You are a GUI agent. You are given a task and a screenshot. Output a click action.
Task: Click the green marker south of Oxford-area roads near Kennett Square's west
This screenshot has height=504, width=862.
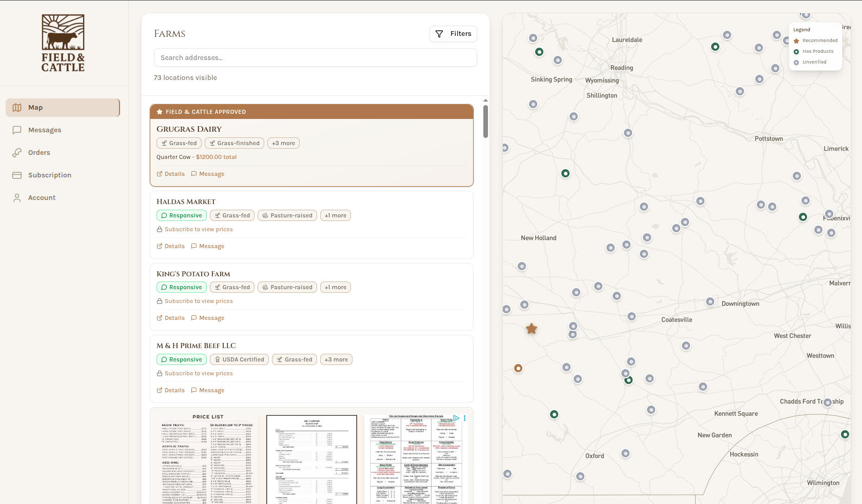pyautogui.click(x=554, y=414)
